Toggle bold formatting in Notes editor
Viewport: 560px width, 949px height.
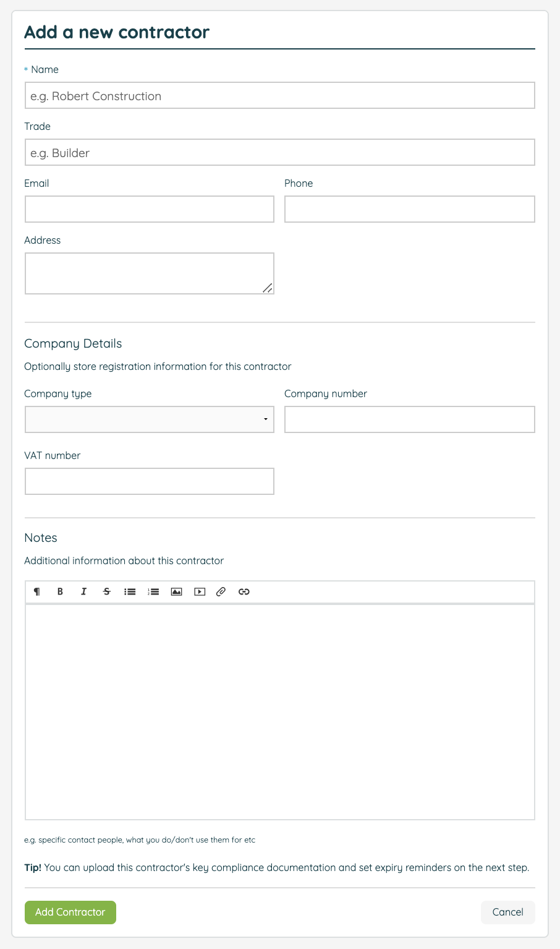60,591
